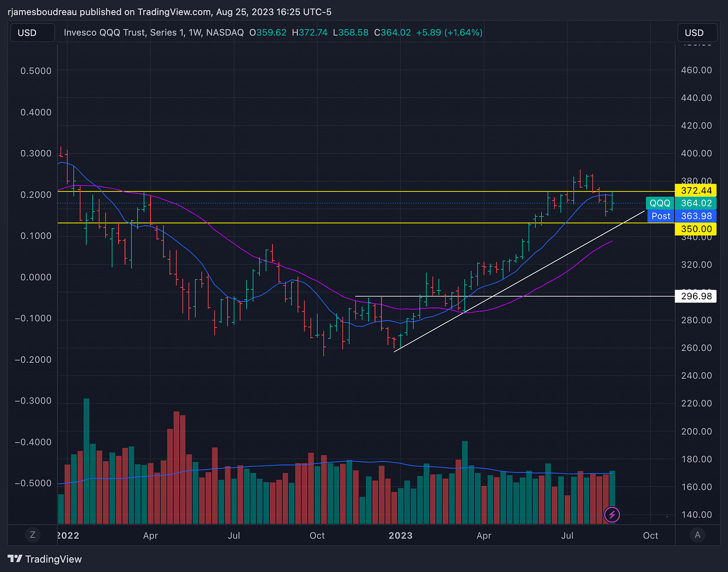Screen dimensions: 728x572
Task: Click the first Jul label next to 2022
Action: [233, 535]
